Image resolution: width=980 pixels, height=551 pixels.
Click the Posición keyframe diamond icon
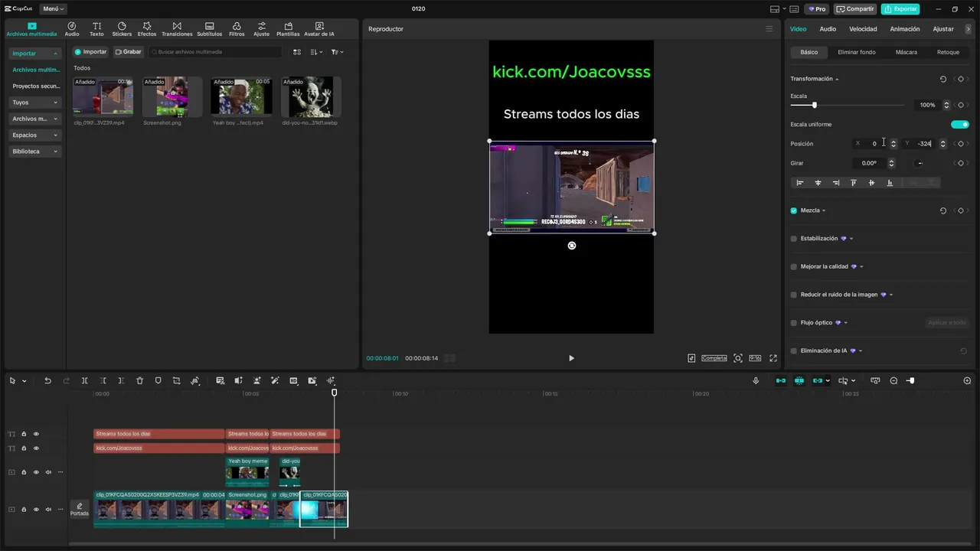click(961, 144)
